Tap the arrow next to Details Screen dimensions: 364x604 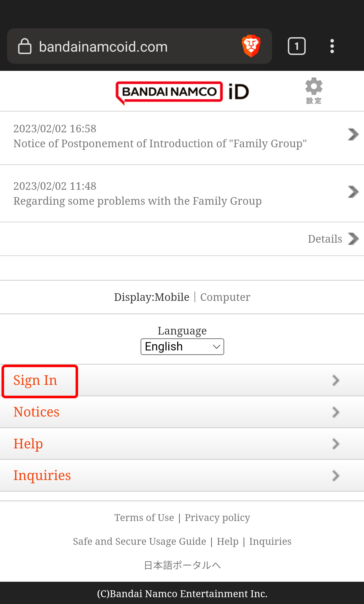point(353,239)
